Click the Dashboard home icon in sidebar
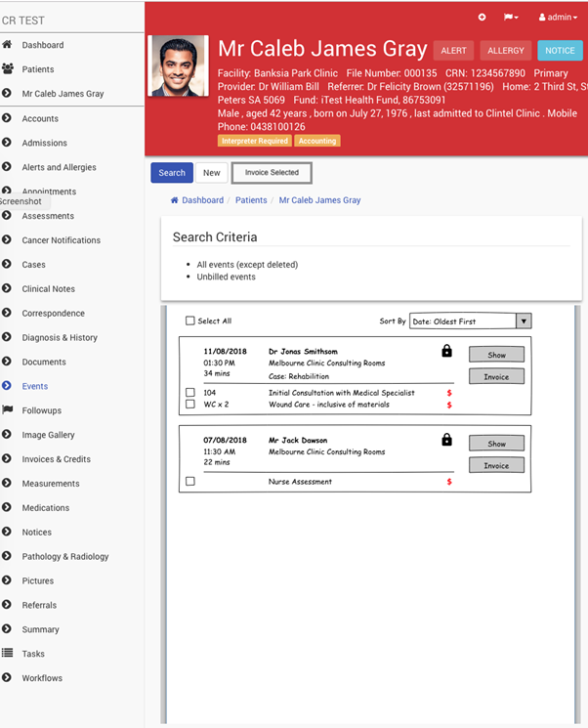 tap(7, 45)
